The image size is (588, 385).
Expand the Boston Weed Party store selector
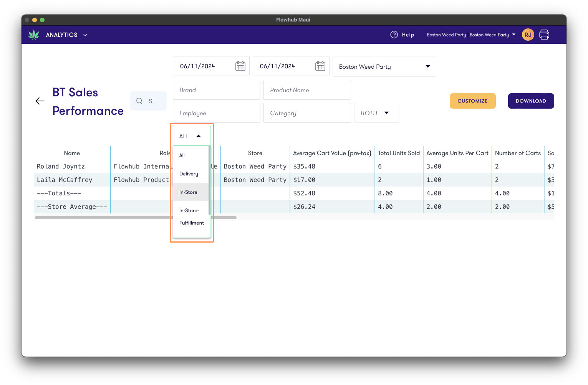pos(427,66)
